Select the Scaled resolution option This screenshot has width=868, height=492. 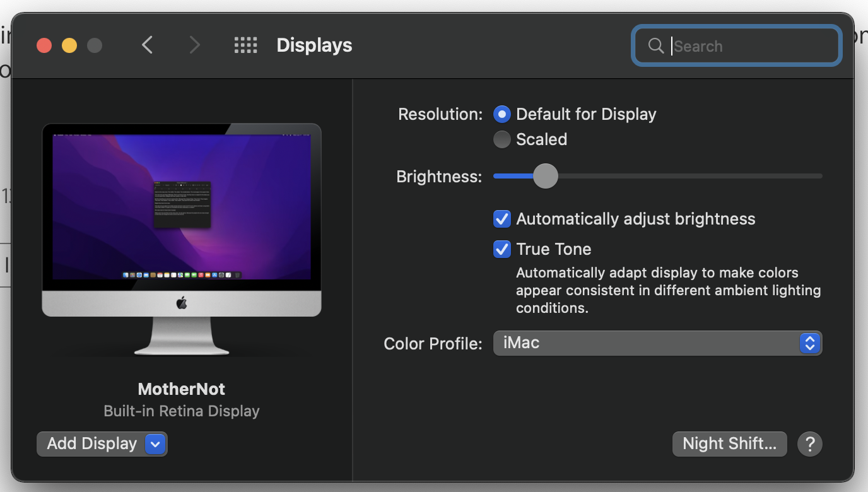[501, 139]
